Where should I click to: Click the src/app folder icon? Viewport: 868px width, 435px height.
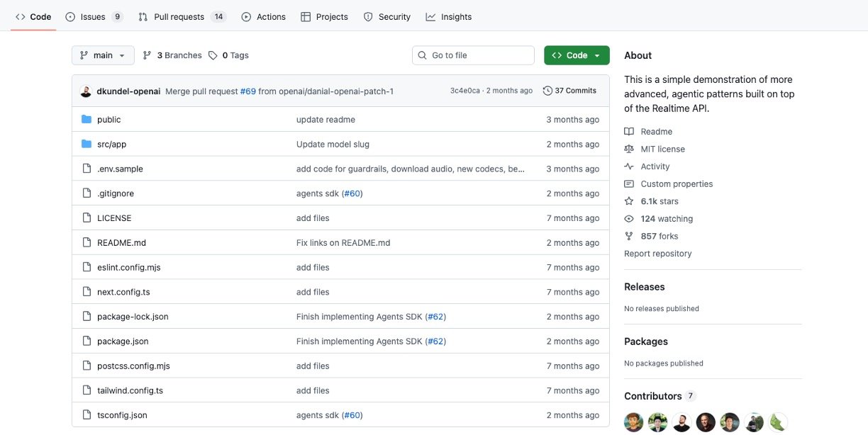click(87, 144)
